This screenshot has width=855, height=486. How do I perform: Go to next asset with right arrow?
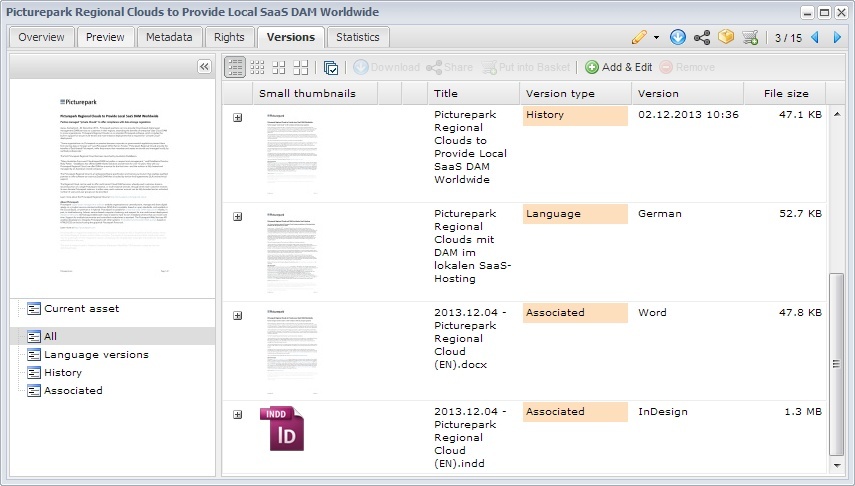point(837,37)
